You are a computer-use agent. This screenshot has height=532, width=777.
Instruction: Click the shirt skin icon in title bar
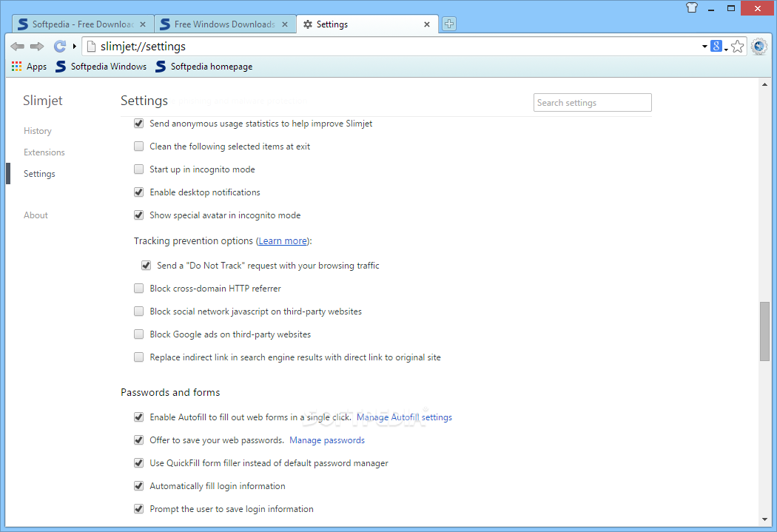(x=692, y=7)
